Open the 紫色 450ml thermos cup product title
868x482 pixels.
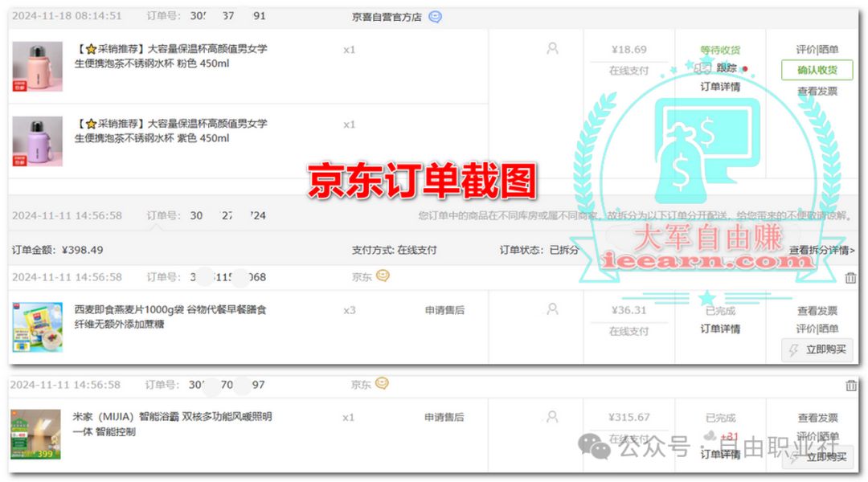coord(170,131)
